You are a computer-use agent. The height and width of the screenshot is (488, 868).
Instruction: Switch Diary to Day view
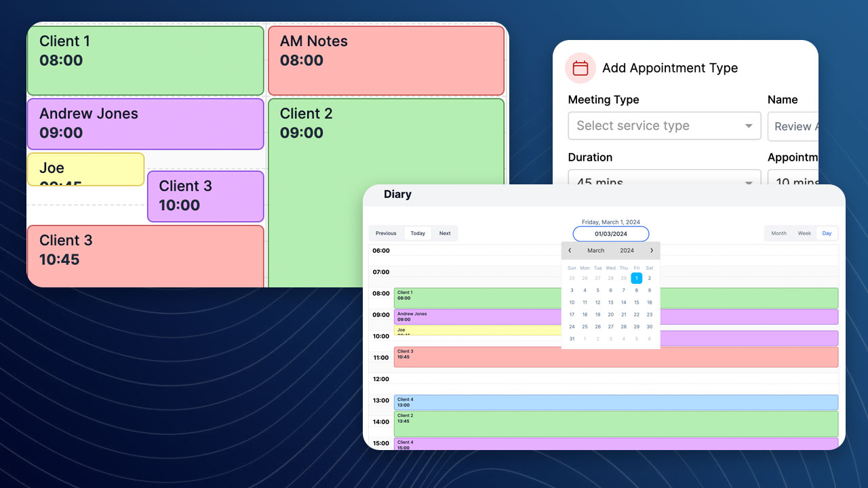pos(827,233)
